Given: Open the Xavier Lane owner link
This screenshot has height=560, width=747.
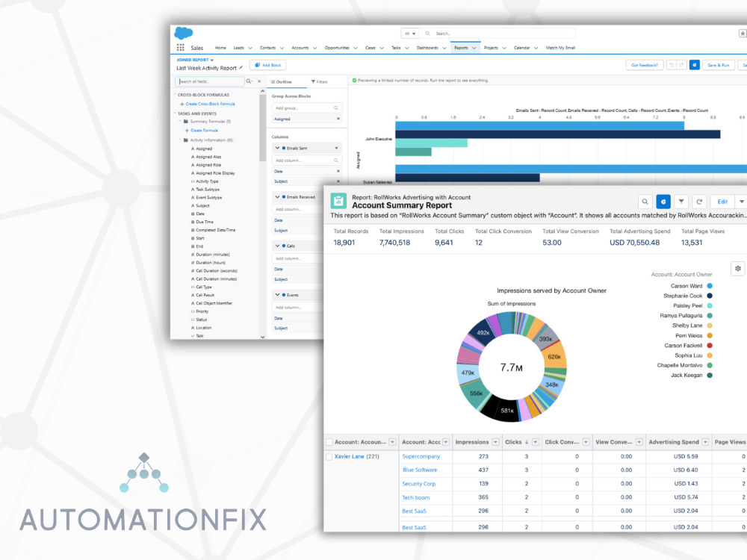Looking at the screenshot, I should click(x=349, y=456).
